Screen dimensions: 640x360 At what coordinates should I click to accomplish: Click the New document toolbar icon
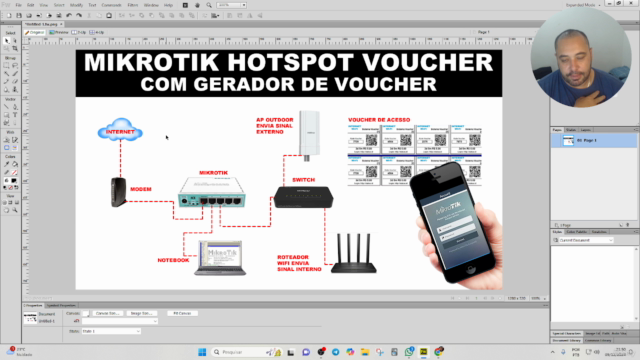coord(9,16)
